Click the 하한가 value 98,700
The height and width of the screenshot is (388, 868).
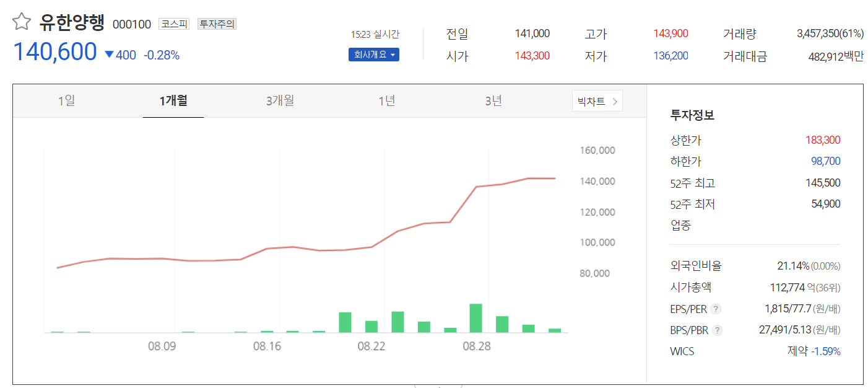[x=826, y=161]
